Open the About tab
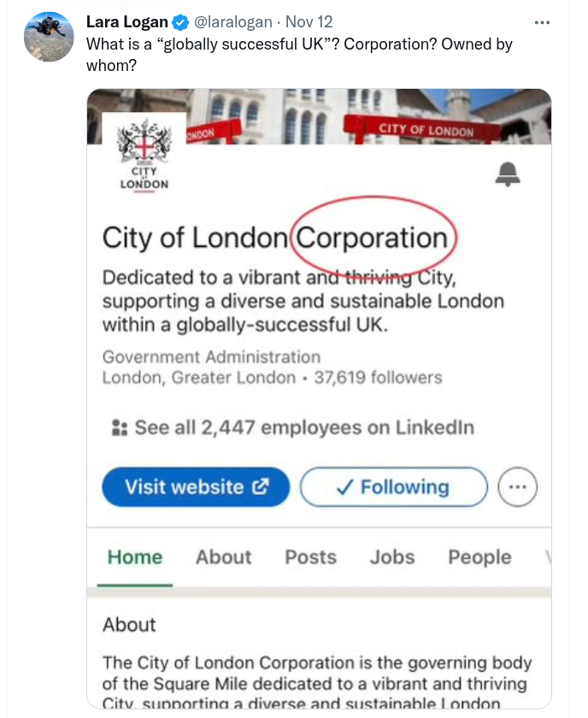 click(224, 556)
